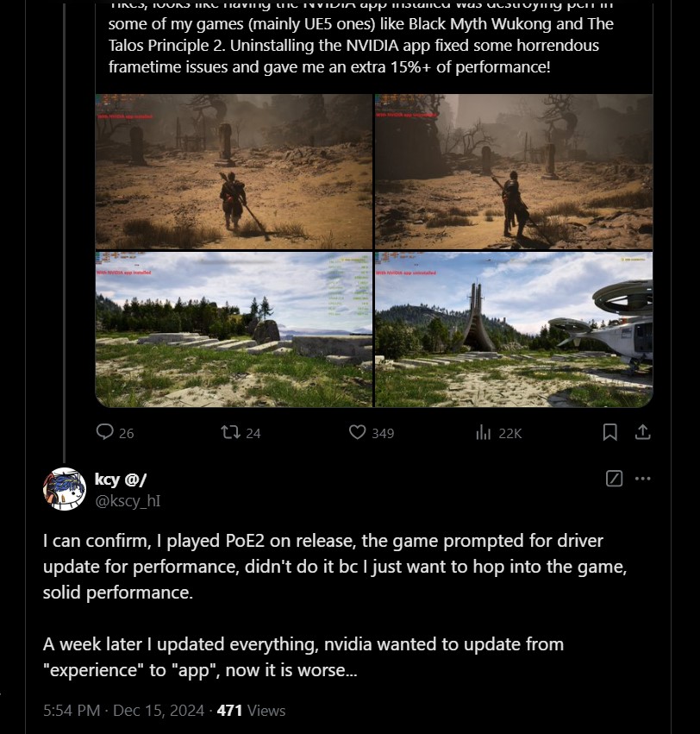The height and width of the screenshot is (734, 700).
Task: Click the reply speech bubble icon
Action: [105, 432]
